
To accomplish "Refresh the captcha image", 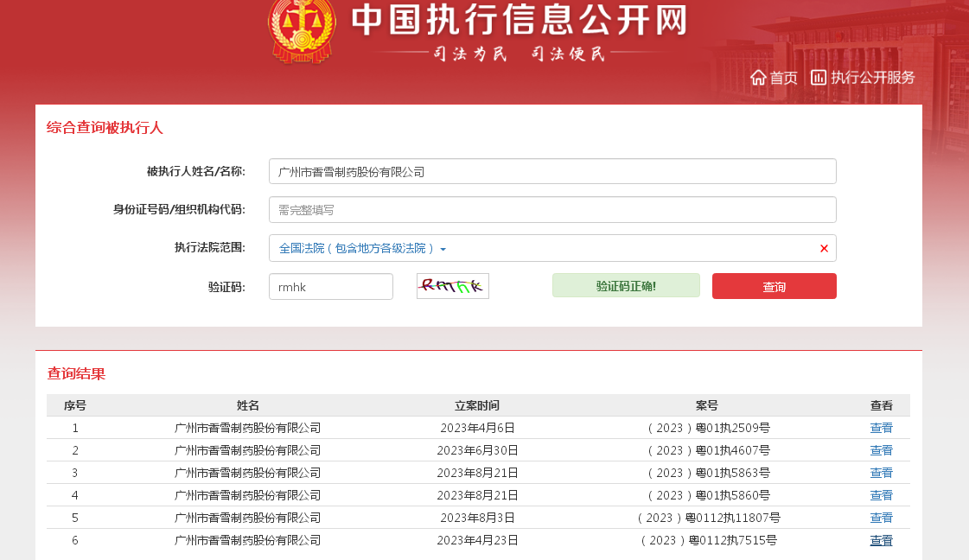I will point(452,286).
